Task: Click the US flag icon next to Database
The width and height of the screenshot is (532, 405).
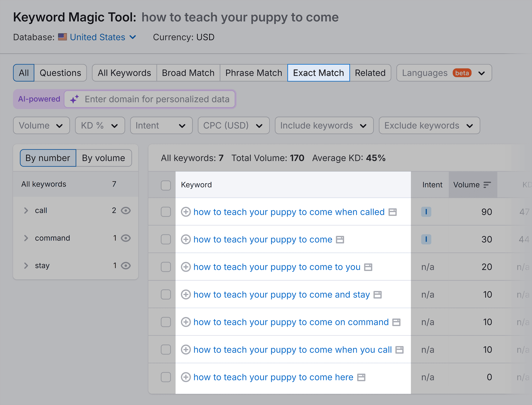Action: pyautogui.click(x=62, y=37)
